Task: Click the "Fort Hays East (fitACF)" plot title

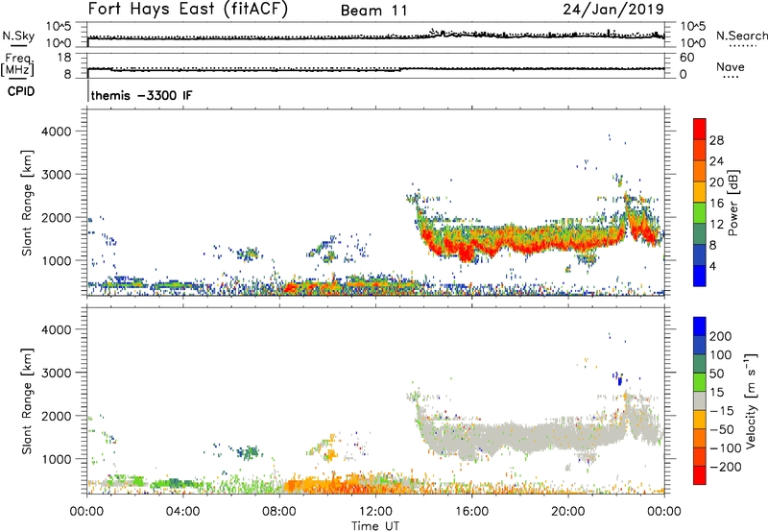Action: (x=188, y=9)
